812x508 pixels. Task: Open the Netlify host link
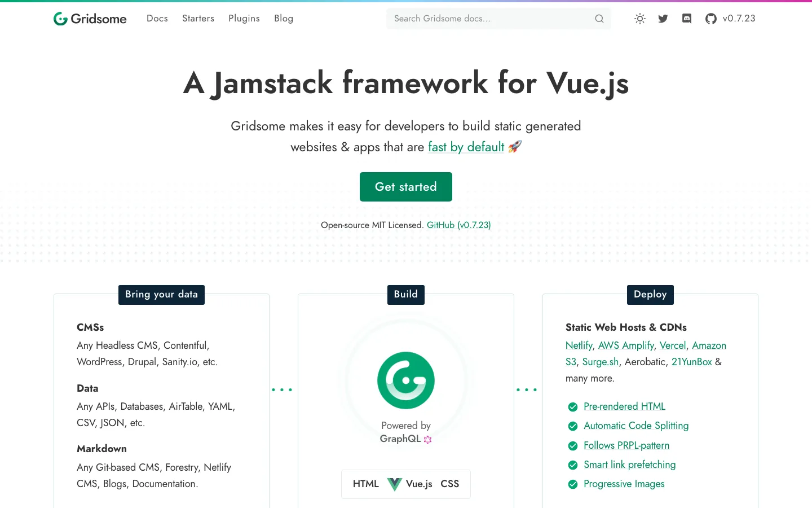point(579,345)
